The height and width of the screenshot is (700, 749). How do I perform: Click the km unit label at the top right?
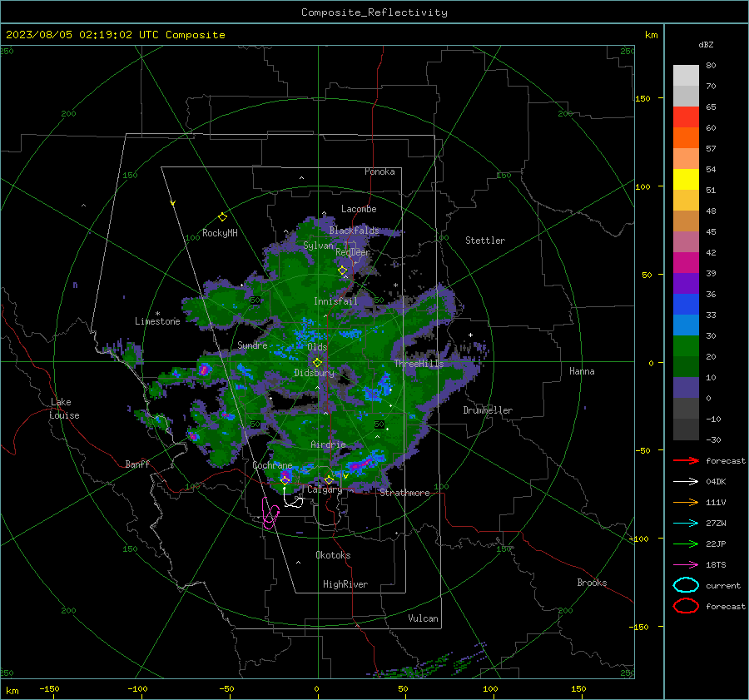coord(651,35)
